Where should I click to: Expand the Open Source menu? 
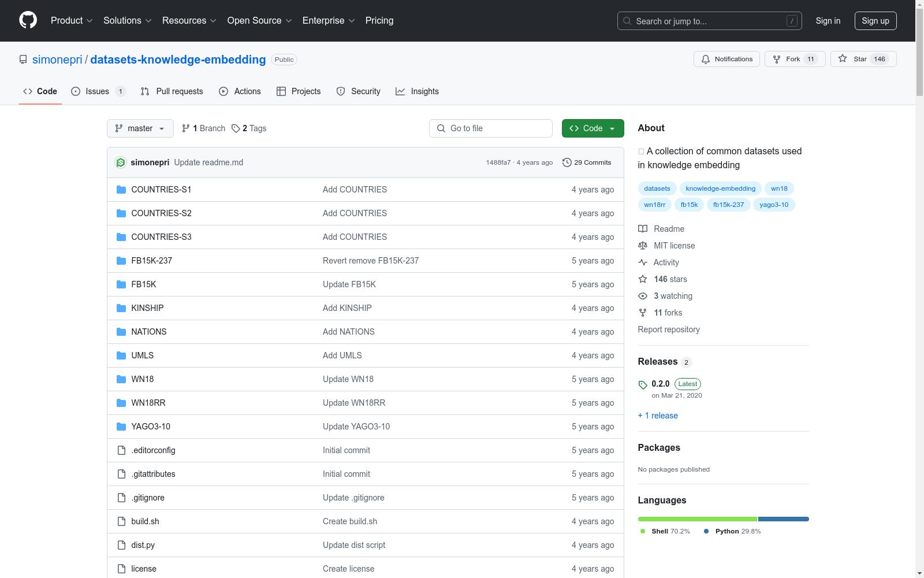260,21
